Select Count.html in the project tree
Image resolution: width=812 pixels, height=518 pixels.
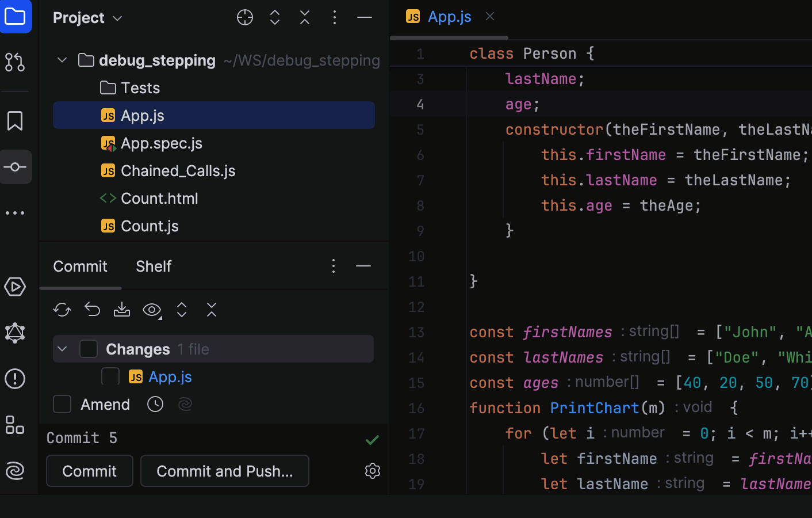coord(159,198)
